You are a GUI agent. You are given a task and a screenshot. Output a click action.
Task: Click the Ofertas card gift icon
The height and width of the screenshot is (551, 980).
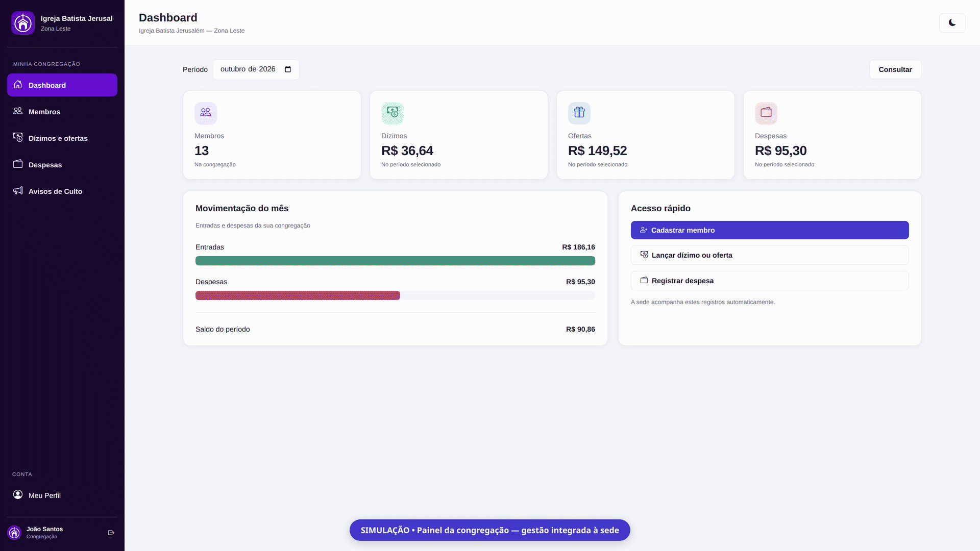pyautogui.click(x=579, y=113)
